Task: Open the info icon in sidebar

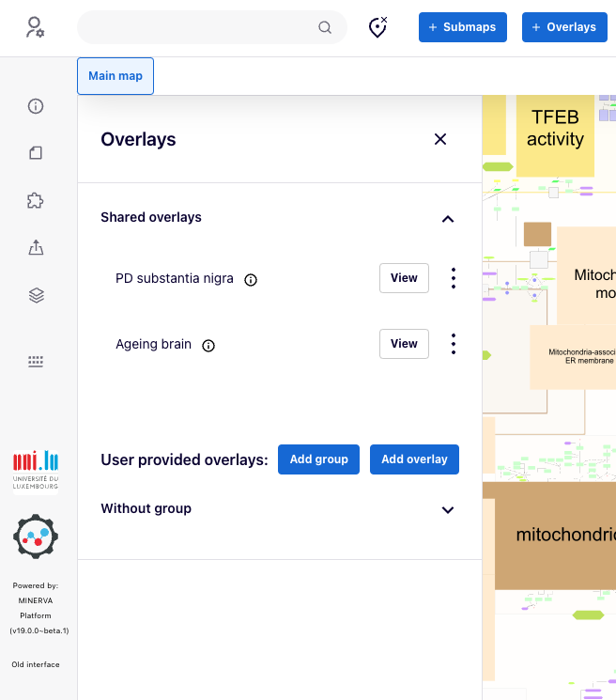Action: [36, 106]
